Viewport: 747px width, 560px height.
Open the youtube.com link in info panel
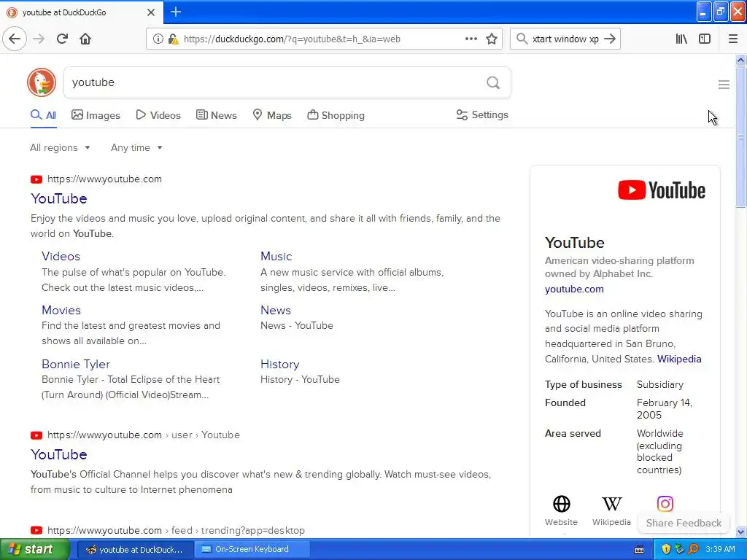574,289
